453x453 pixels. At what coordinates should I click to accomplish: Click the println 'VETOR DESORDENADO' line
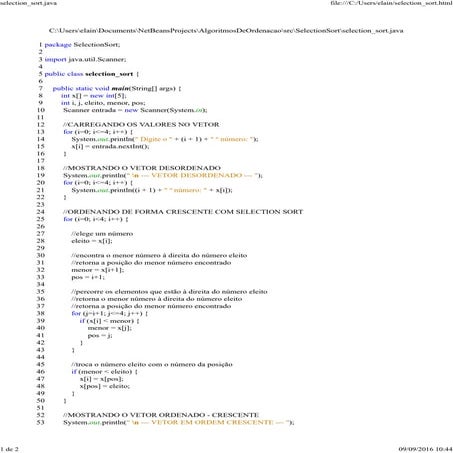[x=163, y=176]
